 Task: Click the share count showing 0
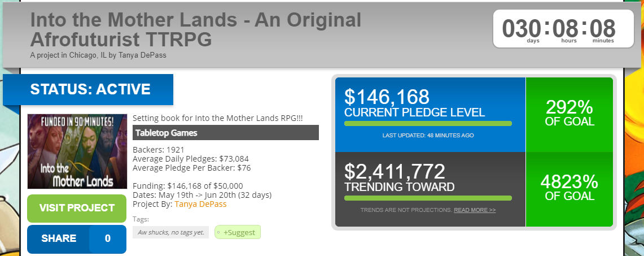pyautogui.click(x=107, y=238)
